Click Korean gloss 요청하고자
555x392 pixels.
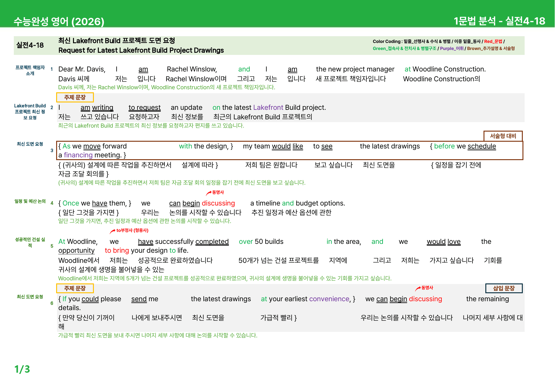tap(144, 117)
